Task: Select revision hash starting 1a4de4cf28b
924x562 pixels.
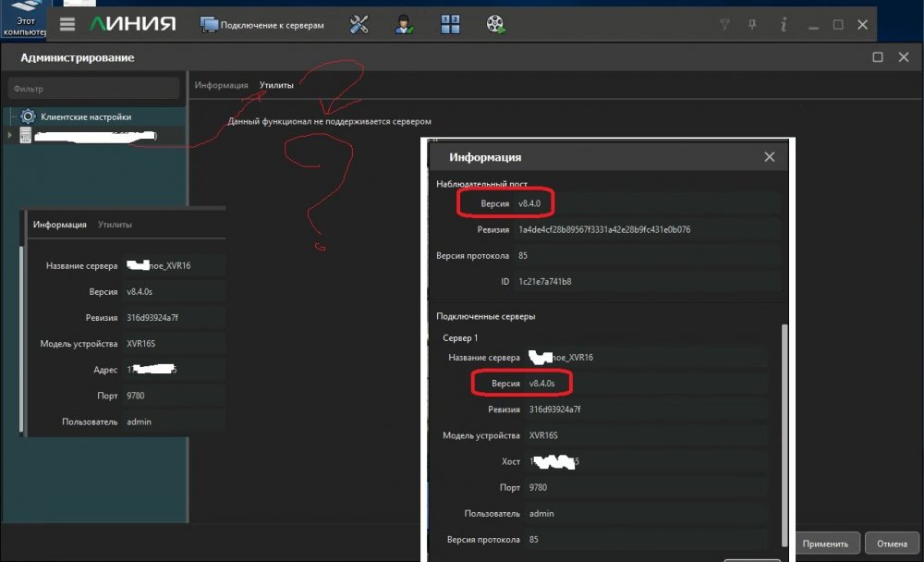Action: point(604,229)
